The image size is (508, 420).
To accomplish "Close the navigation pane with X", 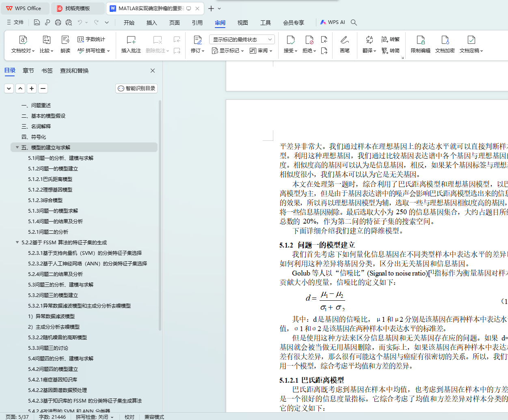I will (153, 71).
